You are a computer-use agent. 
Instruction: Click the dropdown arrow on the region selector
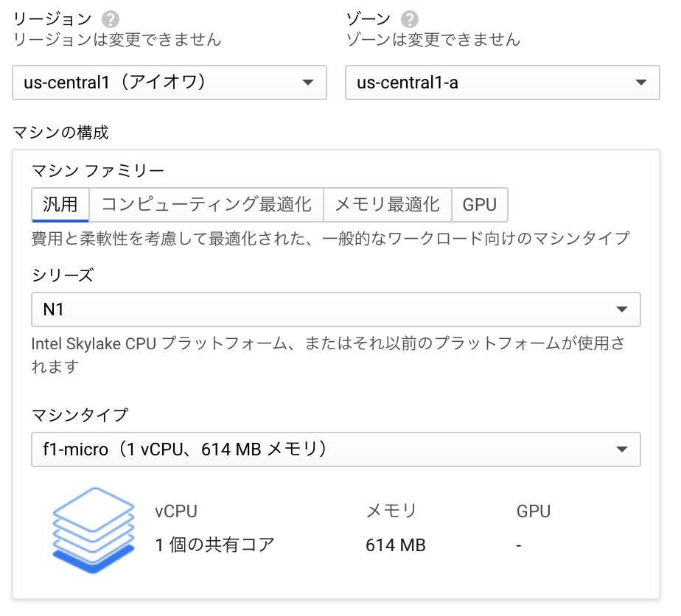309,83
